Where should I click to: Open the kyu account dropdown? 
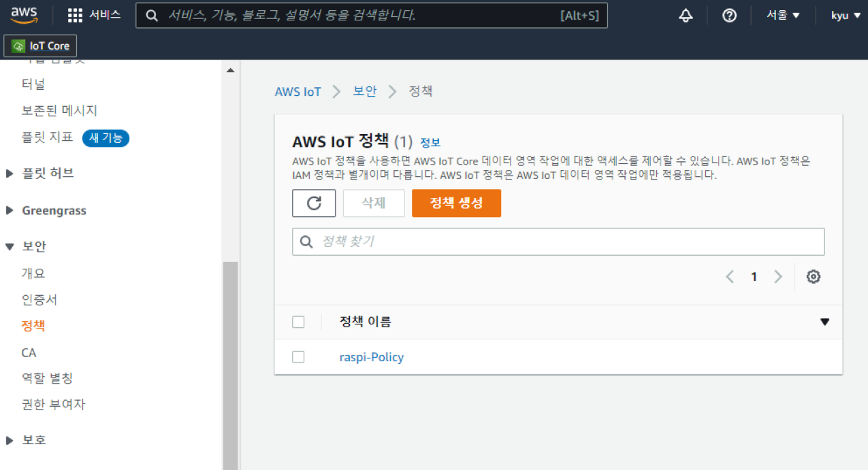(x=846, y=15)
